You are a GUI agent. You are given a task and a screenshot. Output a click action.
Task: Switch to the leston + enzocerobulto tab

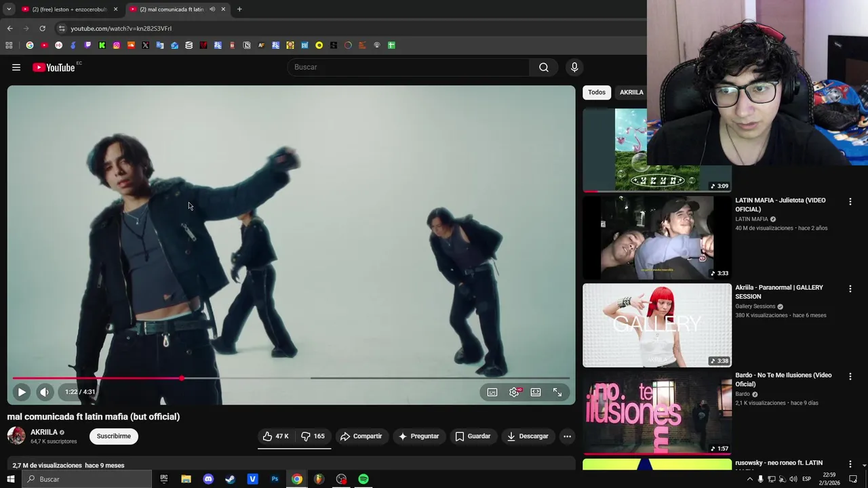pos(65,9)
